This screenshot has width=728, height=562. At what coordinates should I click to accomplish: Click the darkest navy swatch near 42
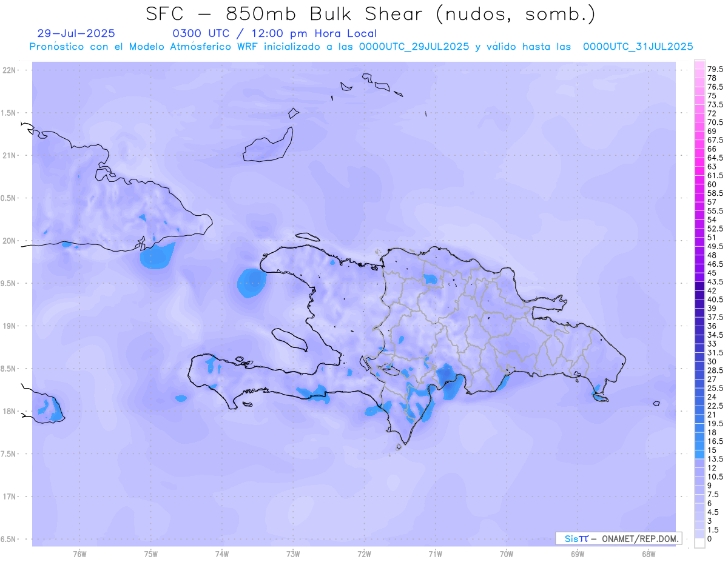[699, 287]
